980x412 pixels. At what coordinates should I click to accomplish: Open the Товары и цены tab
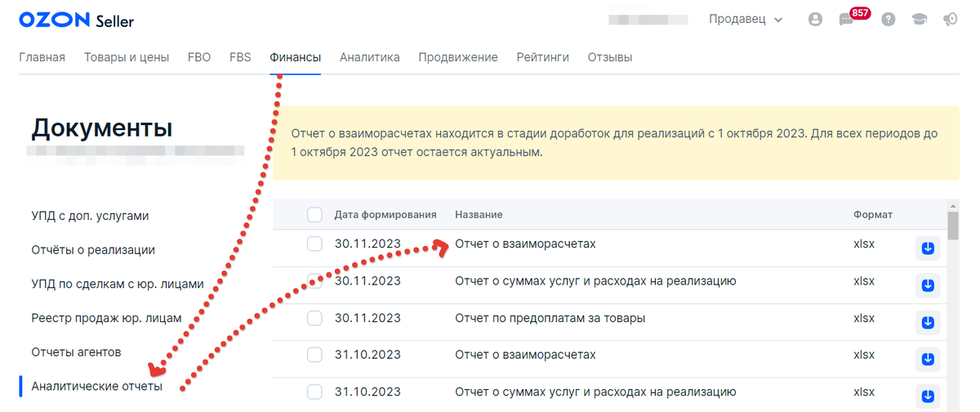(127, 57)
